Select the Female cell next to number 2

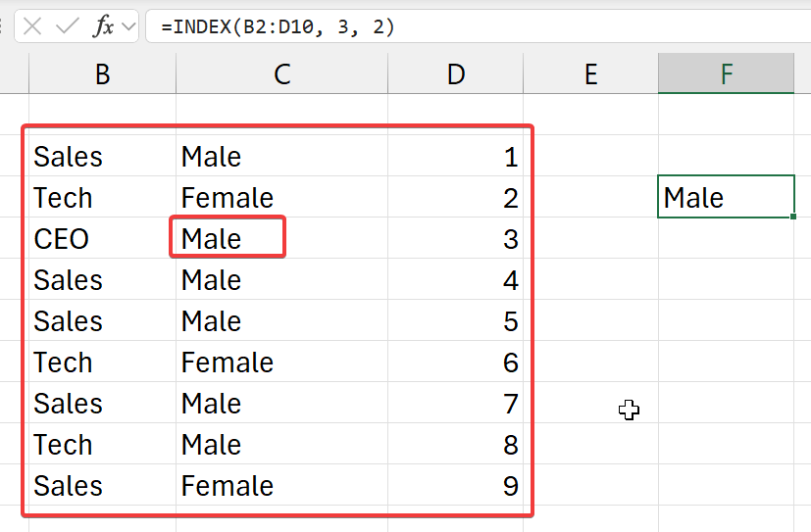(281, 198)
